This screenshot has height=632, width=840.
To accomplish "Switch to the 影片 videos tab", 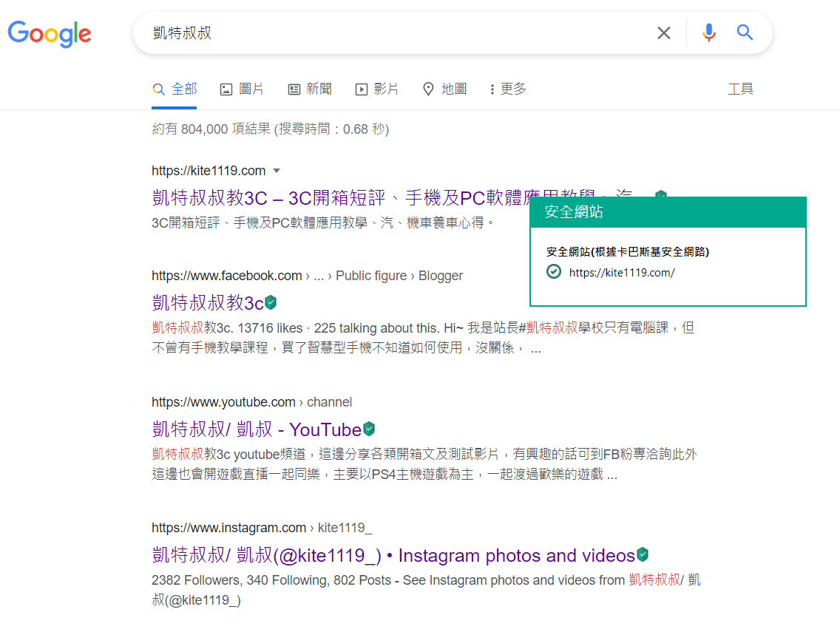I will pos(377,89).
